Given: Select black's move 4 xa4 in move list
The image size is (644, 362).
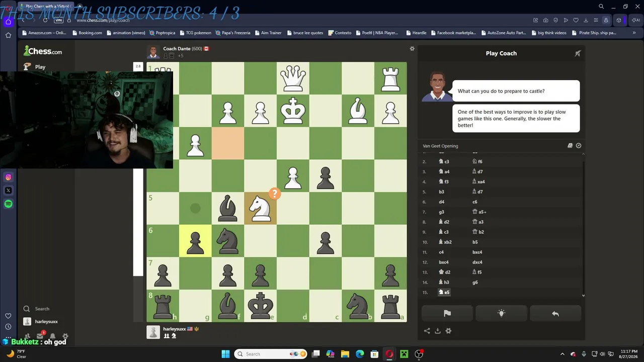Looking at the screenshot, I should click(x=479, y=182).
